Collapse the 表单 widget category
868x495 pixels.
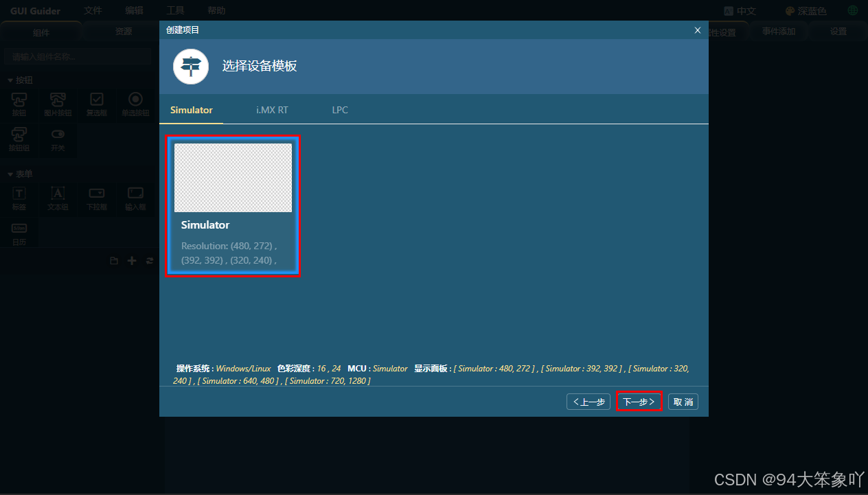pos(20,174)
